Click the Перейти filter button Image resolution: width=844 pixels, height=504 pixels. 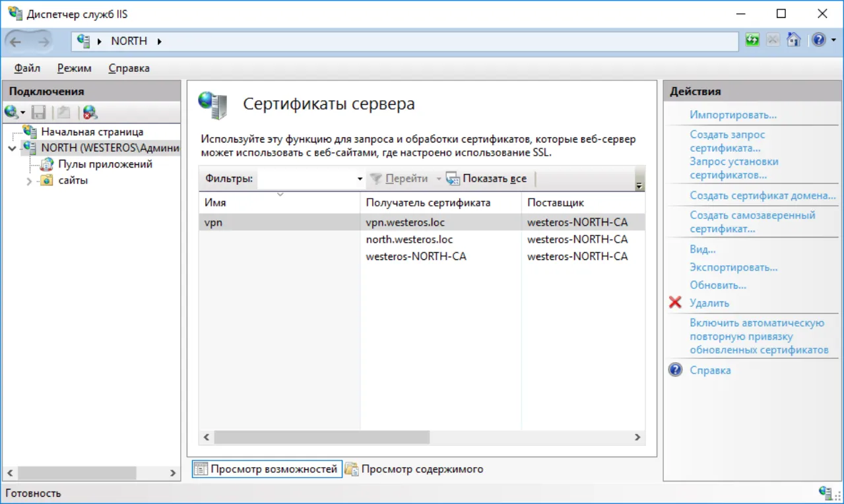click(399, 179)
